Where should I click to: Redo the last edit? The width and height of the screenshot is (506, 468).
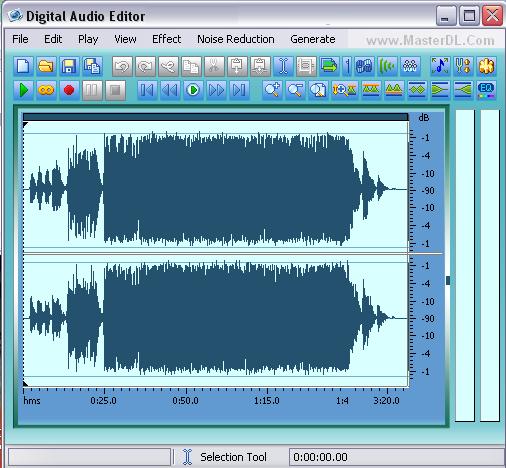click(145, 66)
